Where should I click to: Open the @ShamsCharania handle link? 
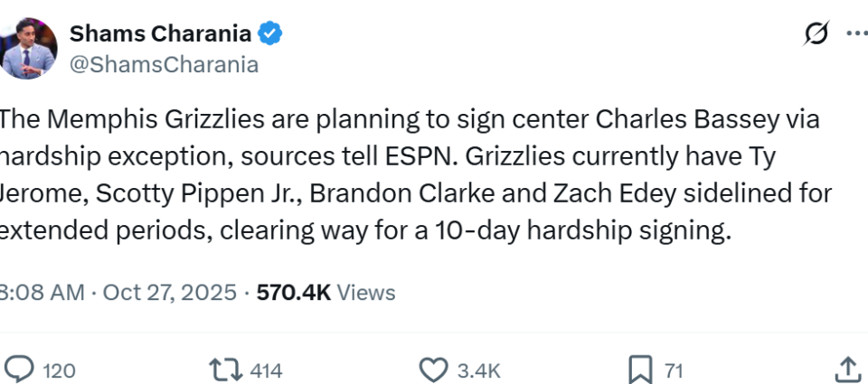pyautogui.click(x=164, y=65)
